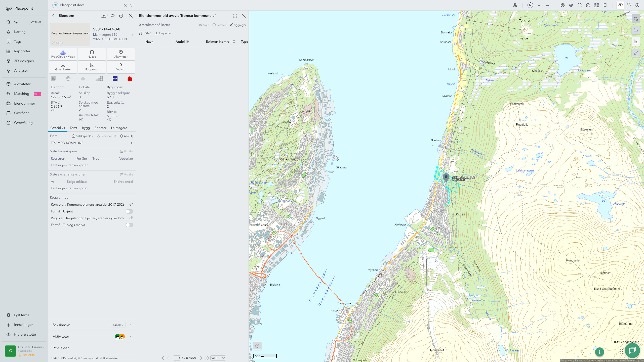The height and width of the screenshot is (362, 644).
Task: Open map help question mark button
Action: pos(257,346)
